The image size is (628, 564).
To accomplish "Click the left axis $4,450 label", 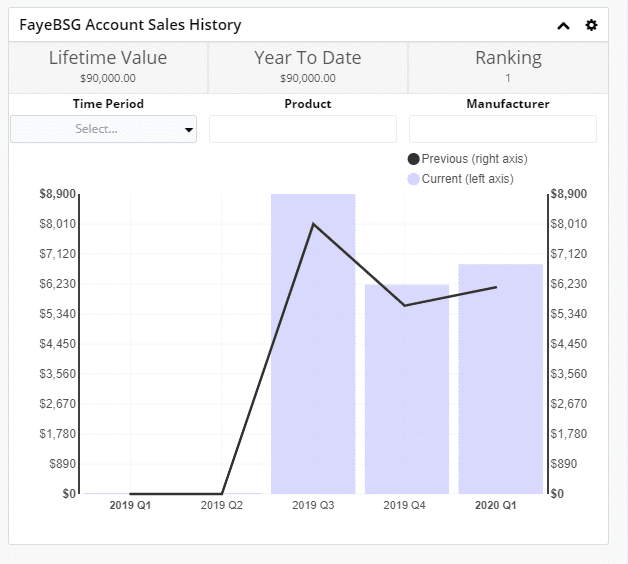I will coord(57,344).
